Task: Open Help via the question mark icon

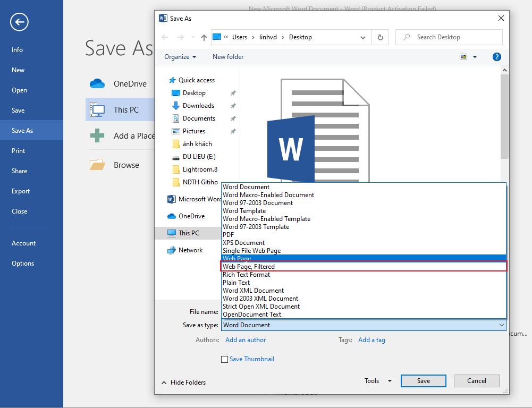Action: pyautogui.click(x=496, y=56)
